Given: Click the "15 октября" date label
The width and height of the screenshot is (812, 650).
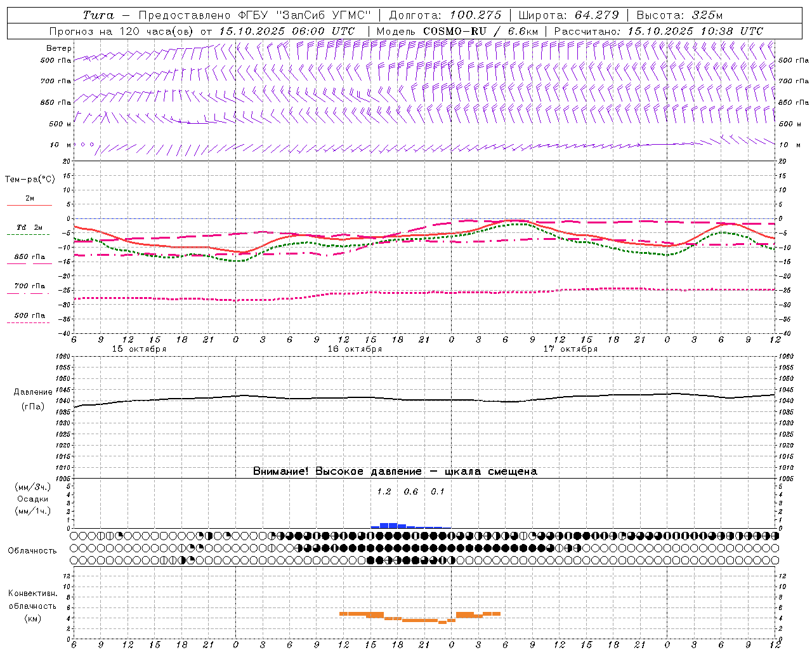Looking at the screenshot, I should [139, 349].
